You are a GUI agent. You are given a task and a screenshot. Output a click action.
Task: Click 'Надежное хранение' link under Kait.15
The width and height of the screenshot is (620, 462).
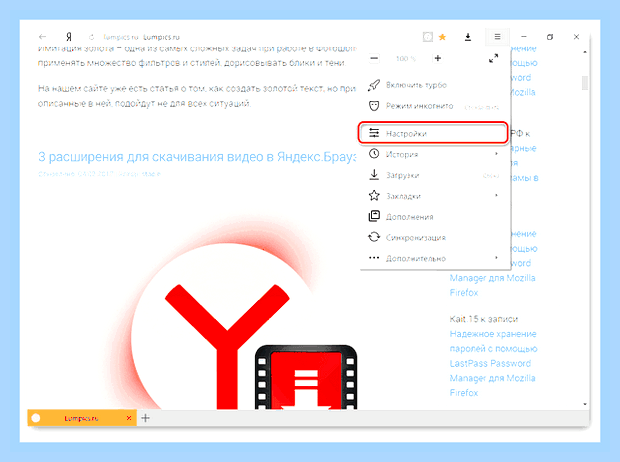pyautogui.click(x=493, y=334)
